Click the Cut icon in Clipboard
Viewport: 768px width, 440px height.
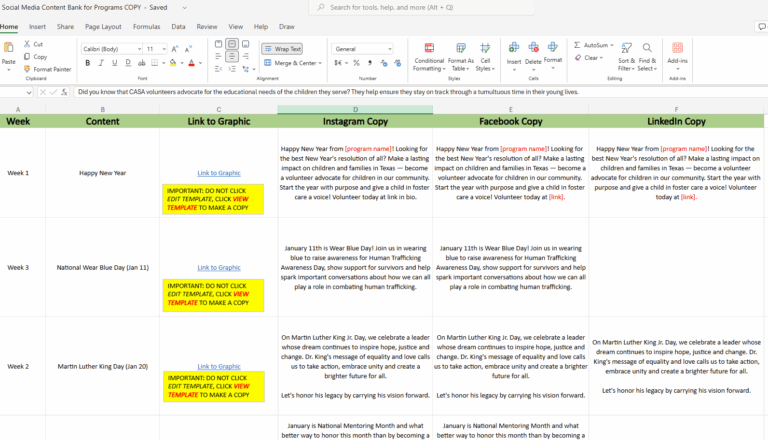tap(33, 44)
